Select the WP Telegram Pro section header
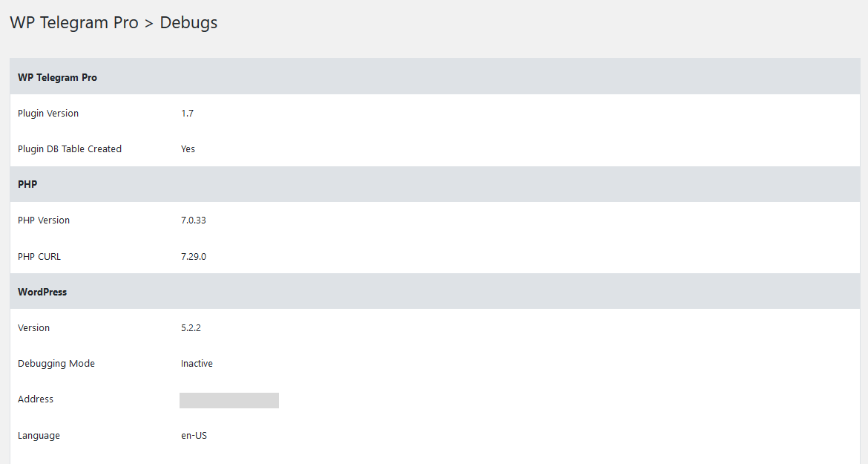Screen dimensions: 868x464 pyautogui.click(x=57, y=77)
